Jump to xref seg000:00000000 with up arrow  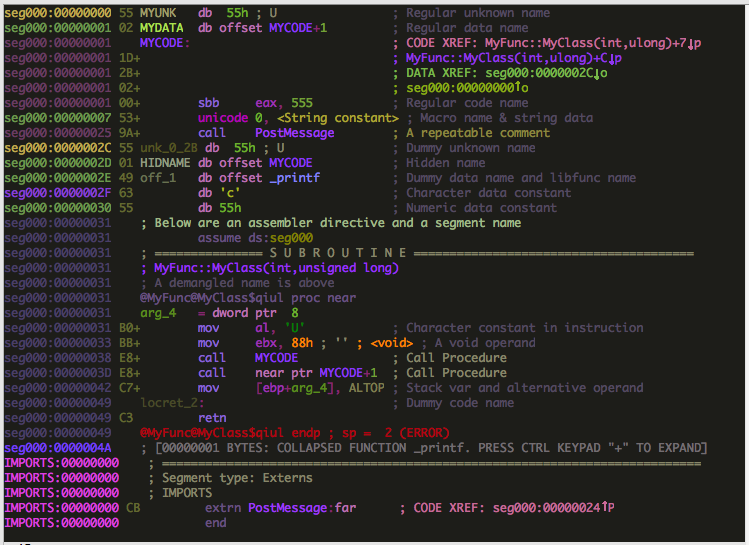[467, 88]
